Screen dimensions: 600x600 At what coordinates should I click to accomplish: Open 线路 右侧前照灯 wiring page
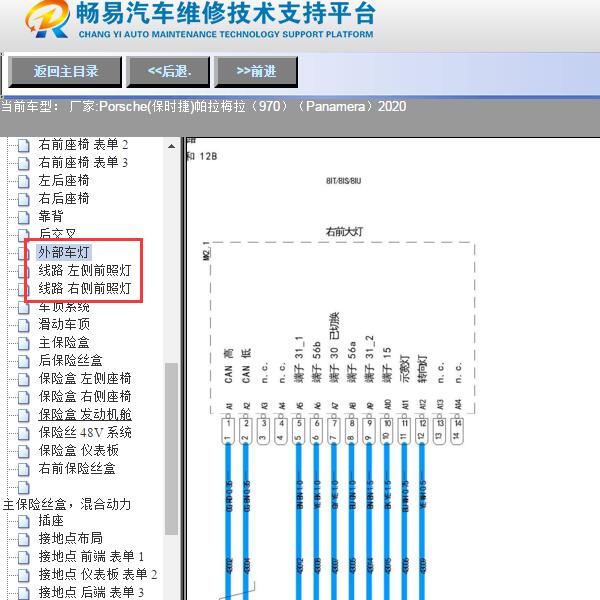click(x=85, y=289)
